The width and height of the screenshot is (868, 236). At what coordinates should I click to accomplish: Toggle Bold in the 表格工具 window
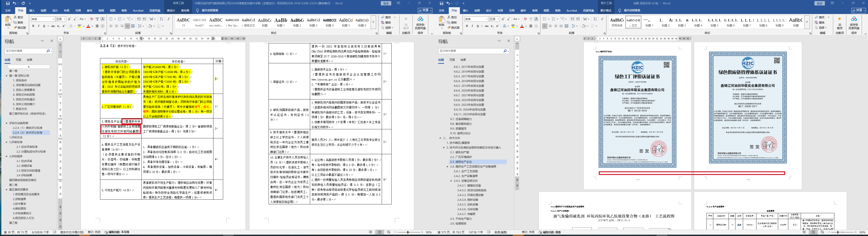coord(33,26)
